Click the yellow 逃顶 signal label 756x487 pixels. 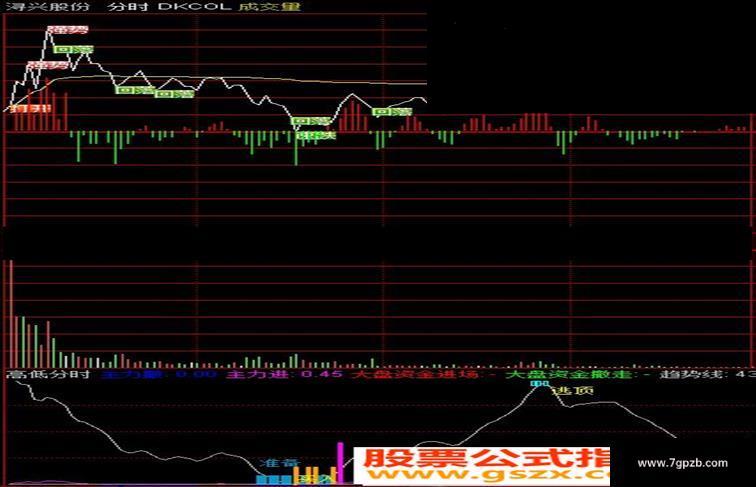pyautogui.click(x=572, y=390)
